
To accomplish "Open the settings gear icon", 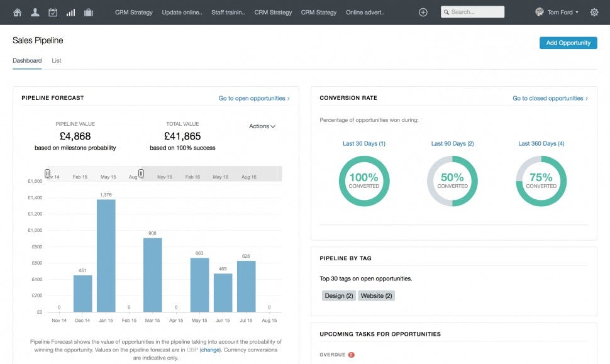I will coord(594,13).
